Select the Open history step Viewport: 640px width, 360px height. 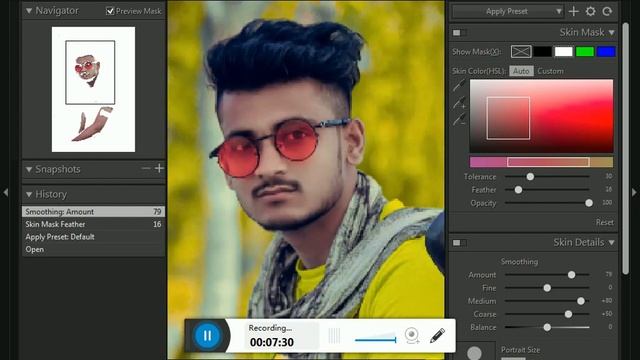coord(93,249)
